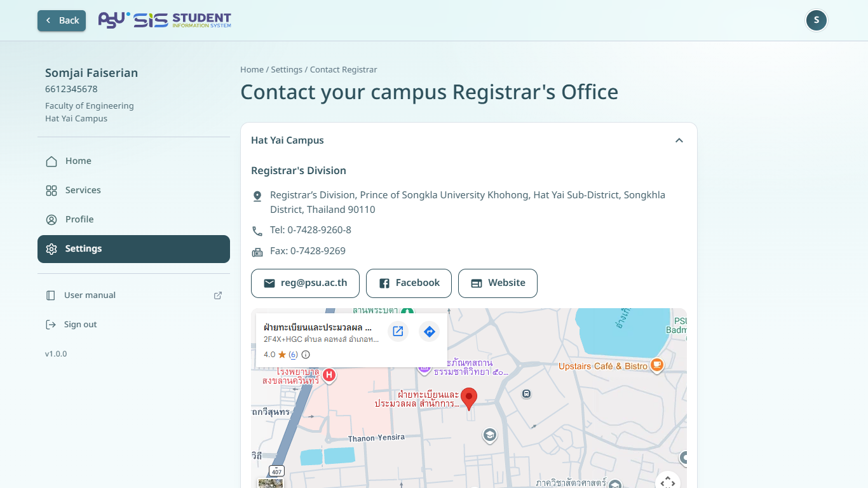Screen dimensions: 868x488
Task: Go back using the Back button
Action: point(62,20)
